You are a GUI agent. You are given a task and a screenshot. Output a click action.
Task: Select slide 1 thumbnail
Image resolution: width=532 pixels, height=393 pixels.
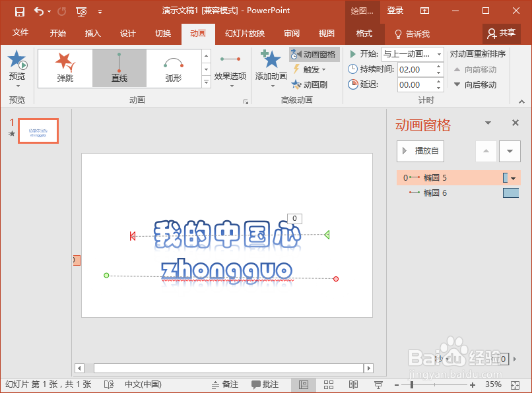click(38, 131)
